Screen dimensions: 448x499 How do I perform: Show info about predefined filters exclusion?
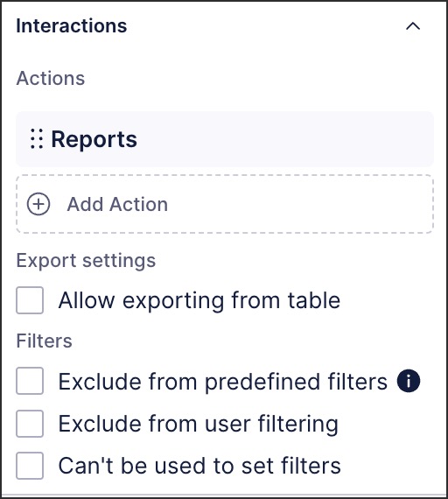[x=409, y=381]
